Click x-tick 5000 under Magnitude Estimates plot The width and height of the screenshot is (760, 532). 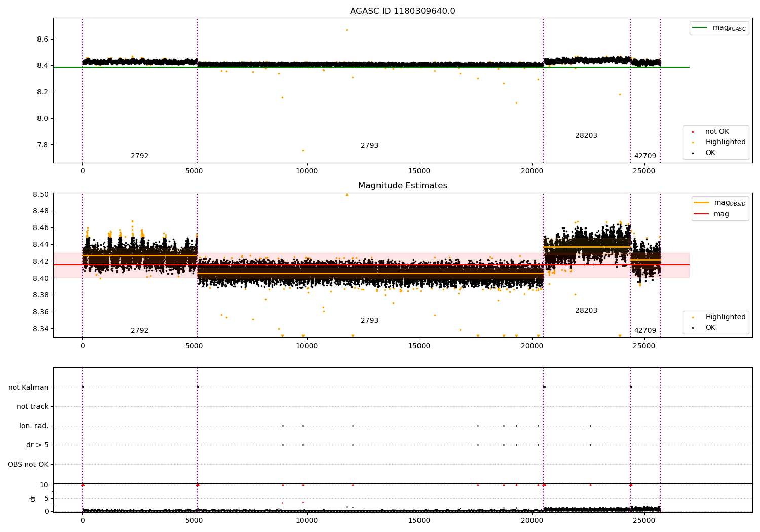pyautogui.click(x=195, y=346)
